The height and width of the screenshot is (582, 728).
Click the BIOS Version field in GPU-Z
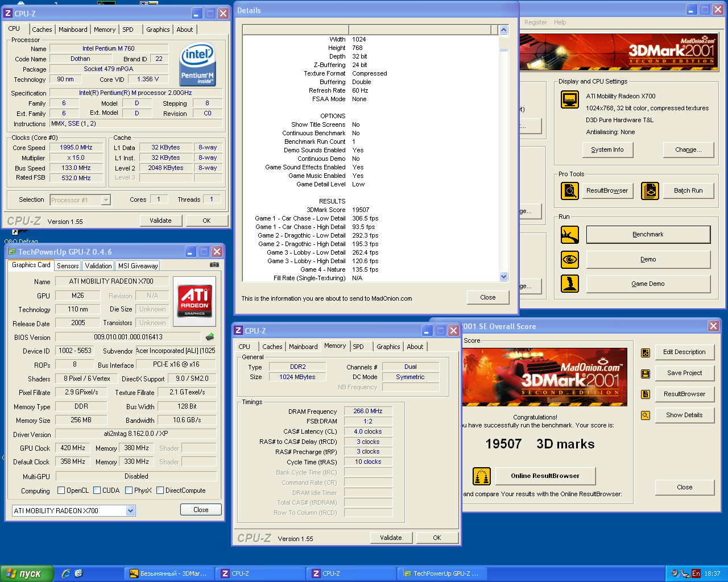click(x=128, y=337)
